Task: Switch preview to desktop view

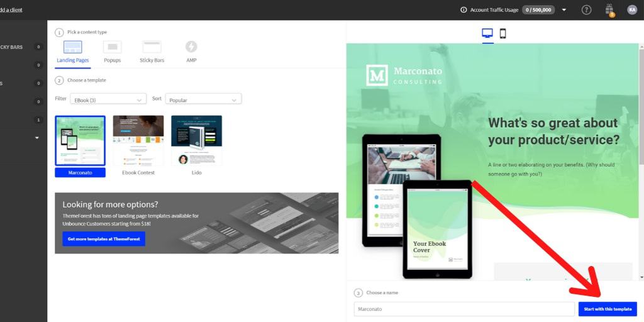Action: (487, 34)
